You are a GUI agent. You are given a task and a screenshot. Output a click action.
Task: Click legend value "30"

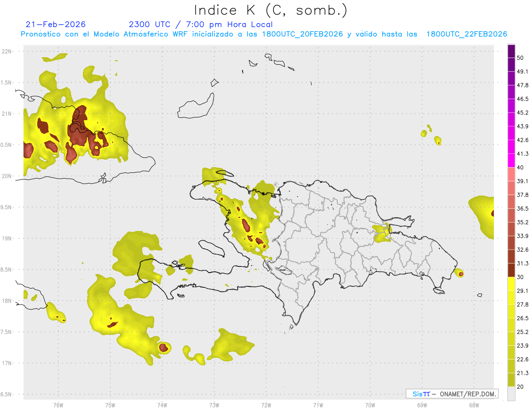[520, 277]
